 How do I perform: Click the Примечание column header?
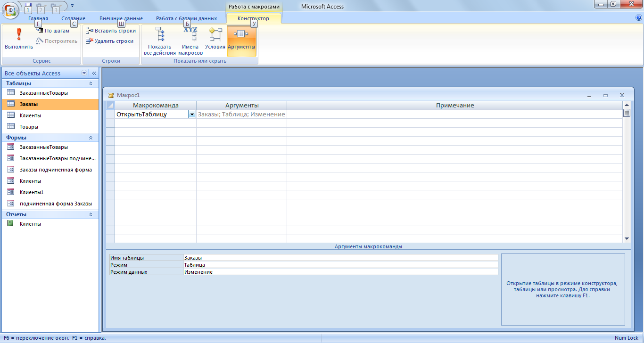coord(455,105)
